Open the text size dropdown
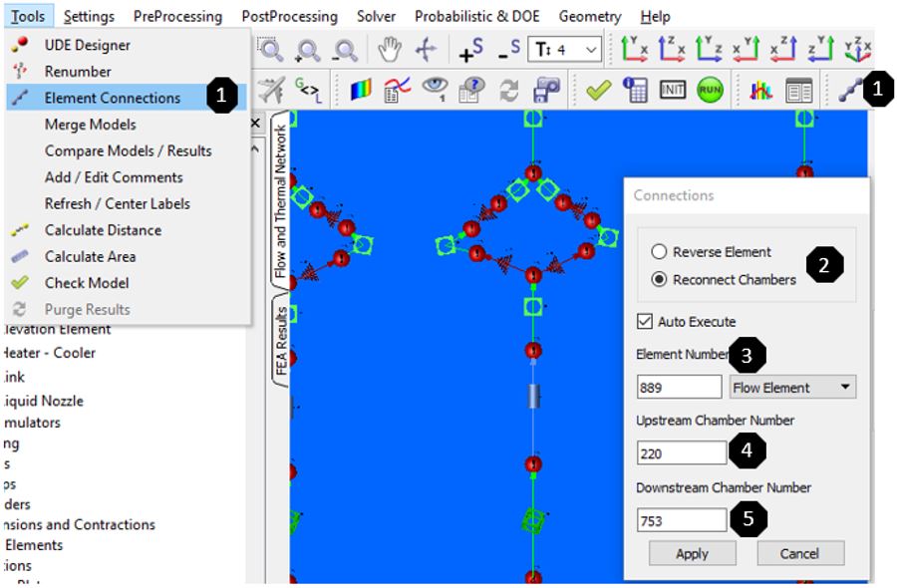 [x=566, y=50]
